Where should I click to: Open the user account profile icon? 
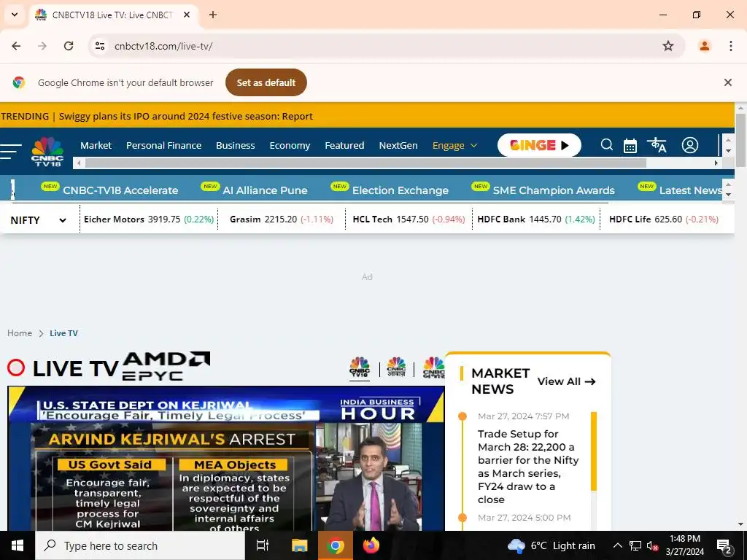[689, 145]
